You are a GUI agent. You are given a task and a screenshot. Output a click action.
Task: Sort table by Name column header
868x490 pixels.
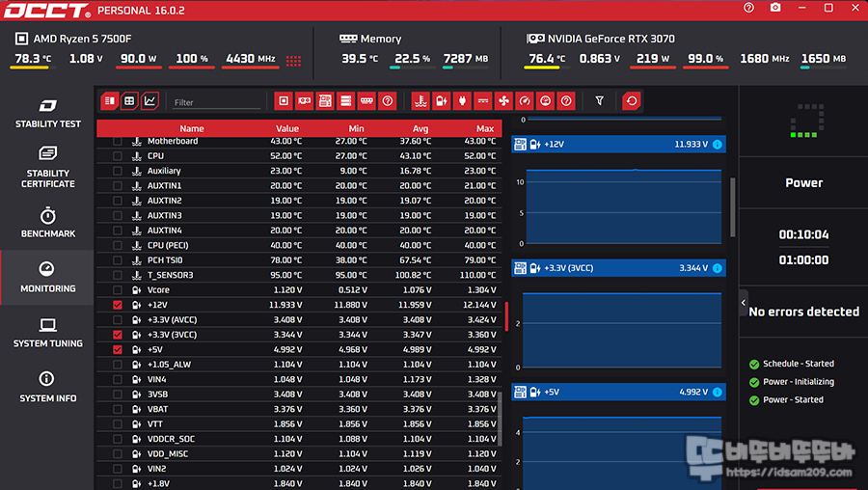tap(192, 128)
